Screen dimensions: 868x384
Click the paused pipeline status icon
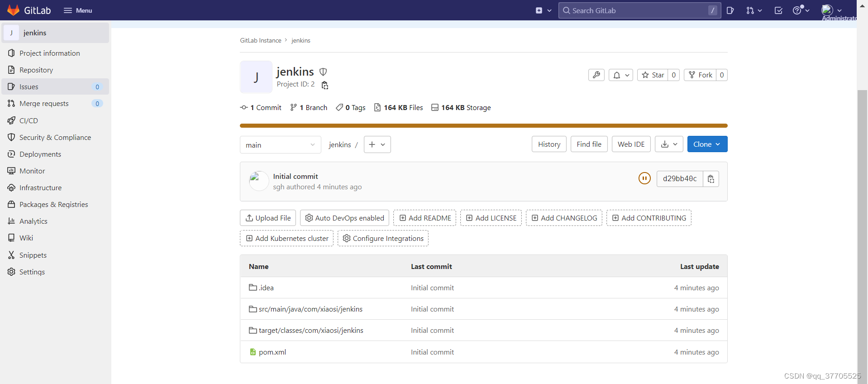coord(644,178)
